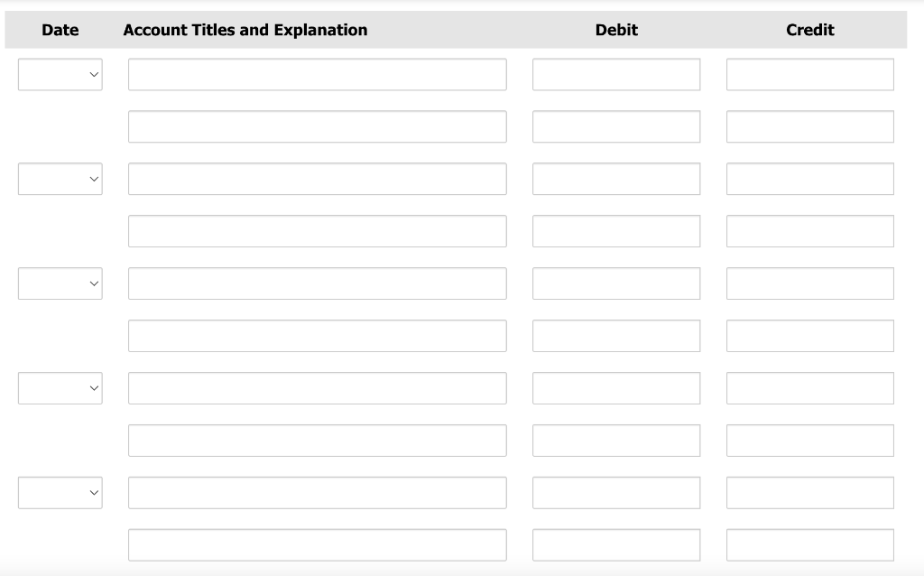Screen dimensions: 924x576
Task: Select the second Credit amount field
Action: coord(809,126)
